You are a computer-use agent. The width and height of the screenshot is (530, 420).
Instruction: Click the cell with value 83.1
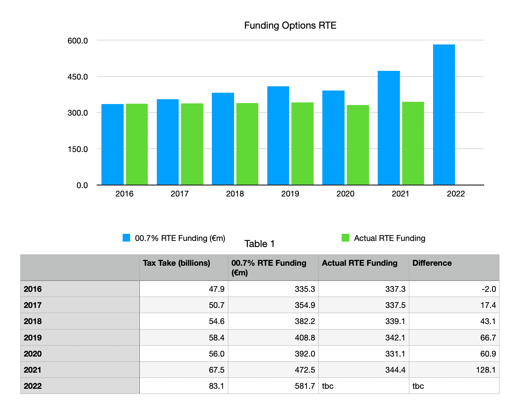coord(184,386)
